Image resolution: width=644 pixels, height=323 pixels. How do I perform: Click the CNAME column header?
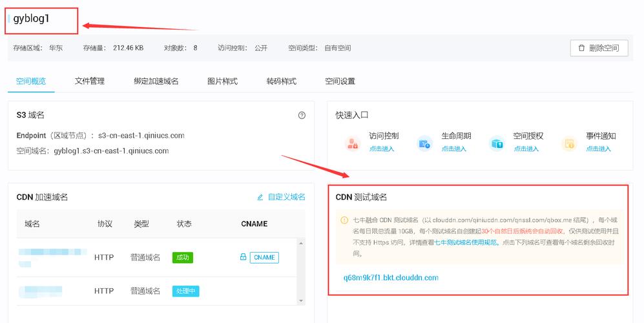click(x=254, y=224)
